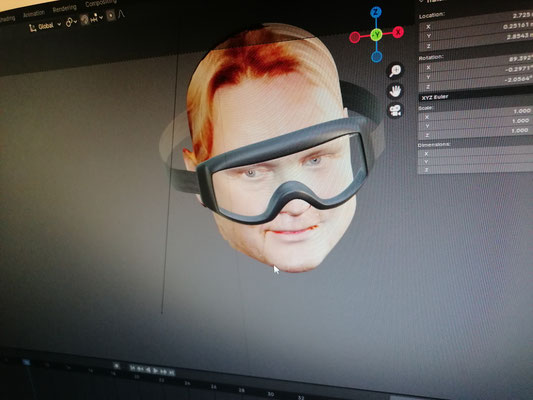Toggle proportional editing
This screenshot has width=533, height=400.
point(110,15)
